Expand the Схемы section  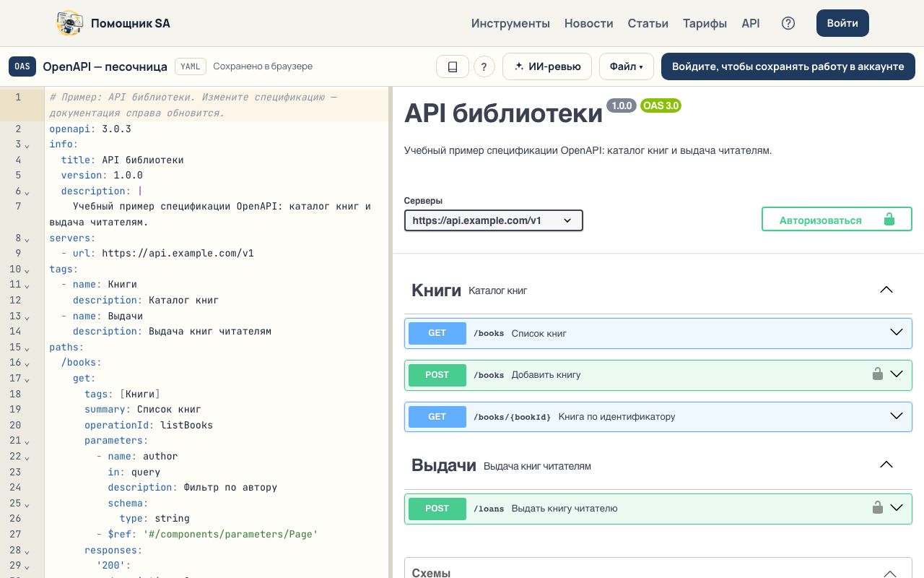click(x=658, y=572)
